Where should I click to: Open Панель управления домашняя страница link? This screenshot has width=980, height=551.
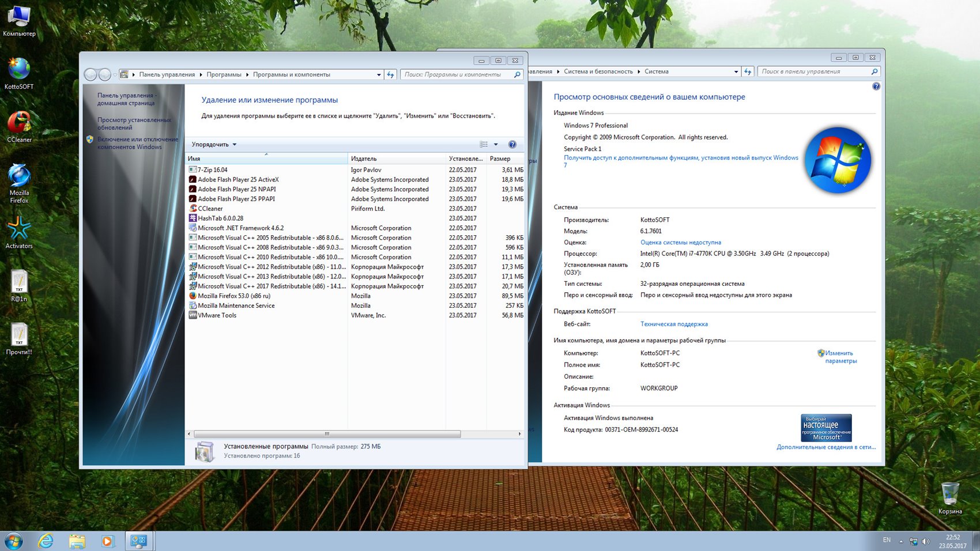(126, 99)
